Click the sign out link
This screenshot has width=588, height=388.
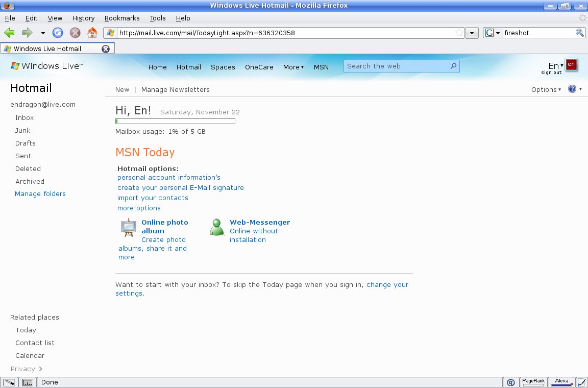[551, 72]
